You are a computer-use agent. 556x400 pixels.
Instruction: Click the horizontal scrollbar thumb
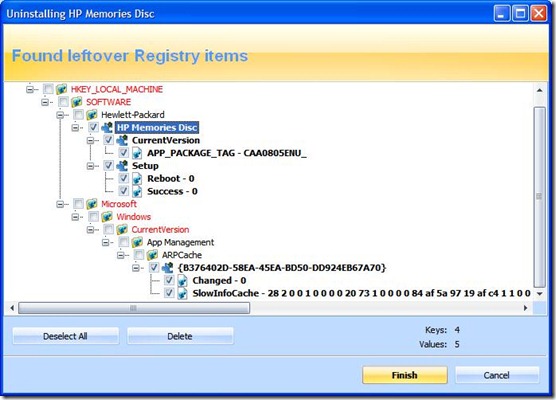pos(134,308)
